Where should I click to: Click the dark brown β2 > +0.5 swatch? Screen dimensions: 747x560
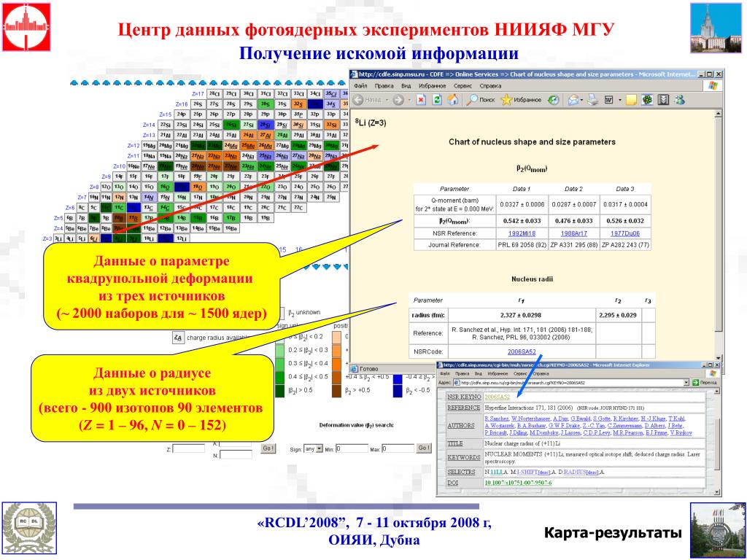pos(337,391)
